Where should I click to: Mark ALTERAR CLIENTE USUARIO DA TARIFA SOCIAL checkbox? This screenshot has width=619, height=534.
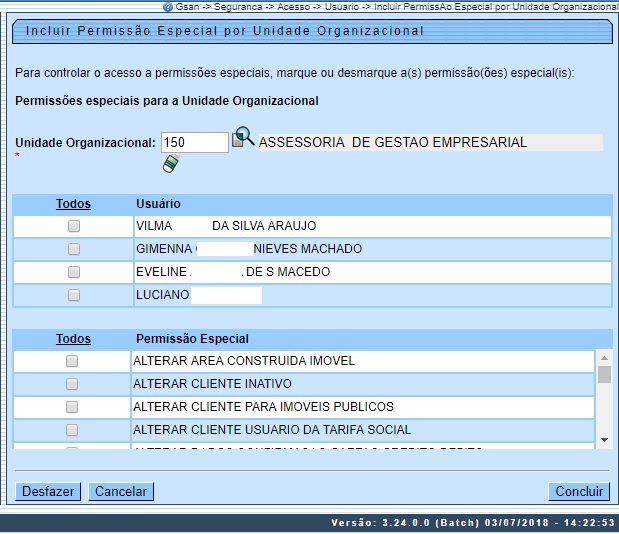(x=72, y=430)
